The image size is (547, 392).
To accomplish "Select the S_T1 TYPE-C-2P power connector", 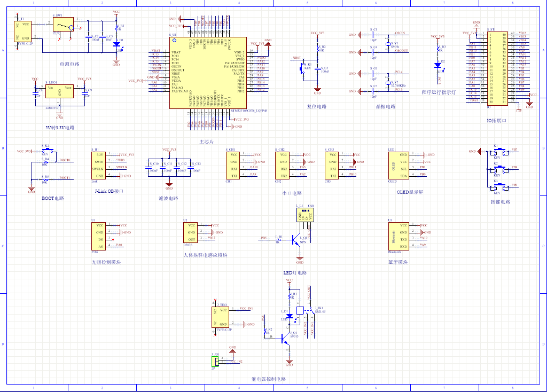I will click(22, 32).
